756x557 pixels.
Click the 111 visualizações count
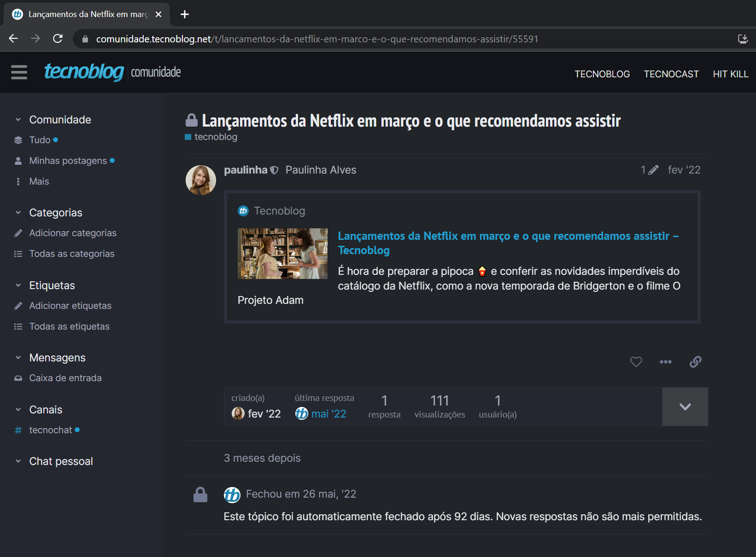pyautogui.click(x=440, y=406)
